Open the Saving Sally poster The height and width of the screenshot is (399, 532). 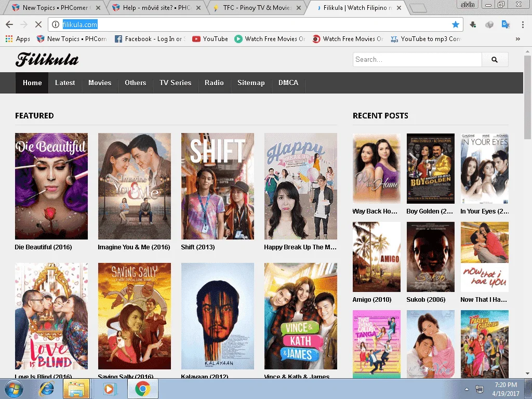tap(135, 316)
